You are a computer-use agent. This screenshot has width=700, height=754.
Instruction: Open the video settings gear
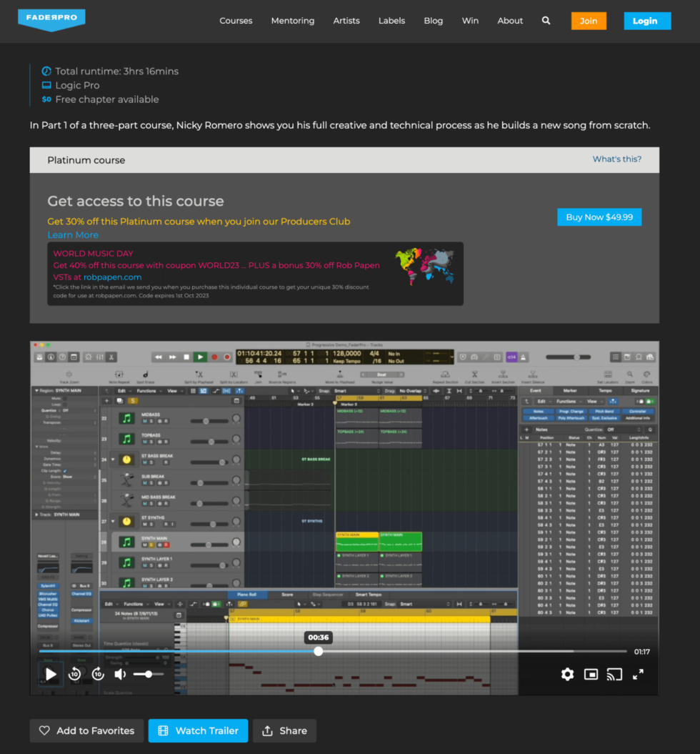[x=567, y=674]
